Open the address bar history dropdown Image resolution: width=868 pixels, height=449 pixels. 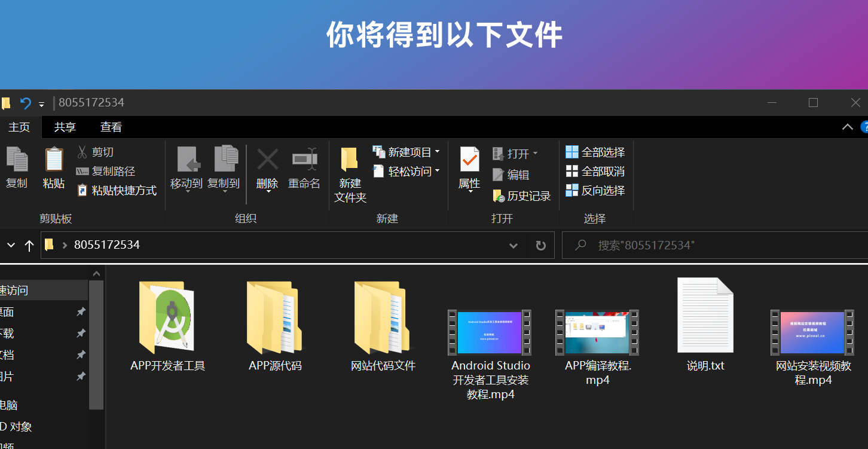point(513,245)
